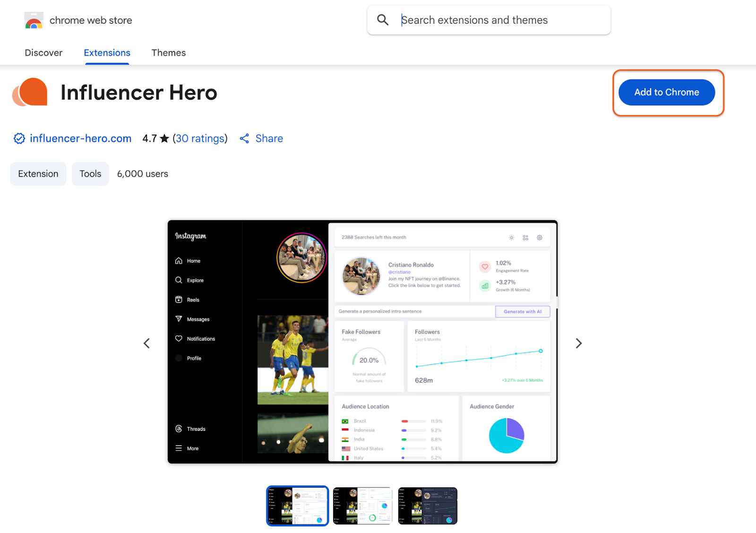756x533 pixels.
Task: Click Generate with AI button in preview
Action: [x=523, y=311]
